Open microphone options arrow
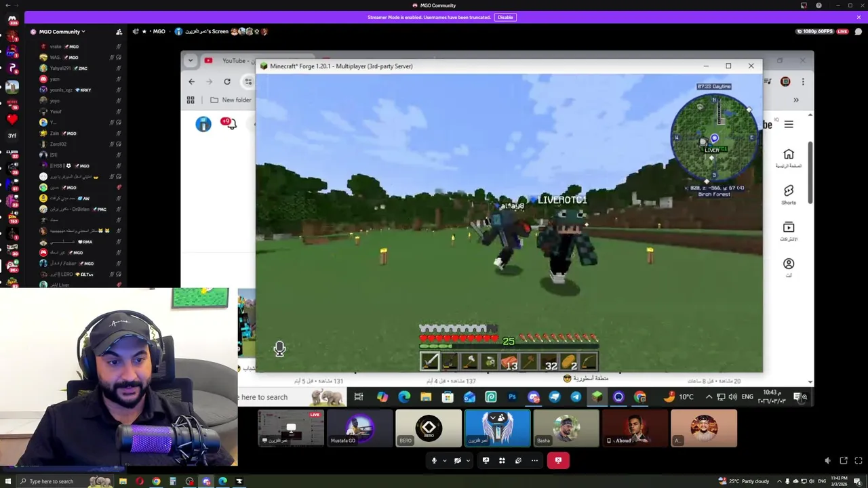Viewport: 868px width, 488px height. pos(444,461)
